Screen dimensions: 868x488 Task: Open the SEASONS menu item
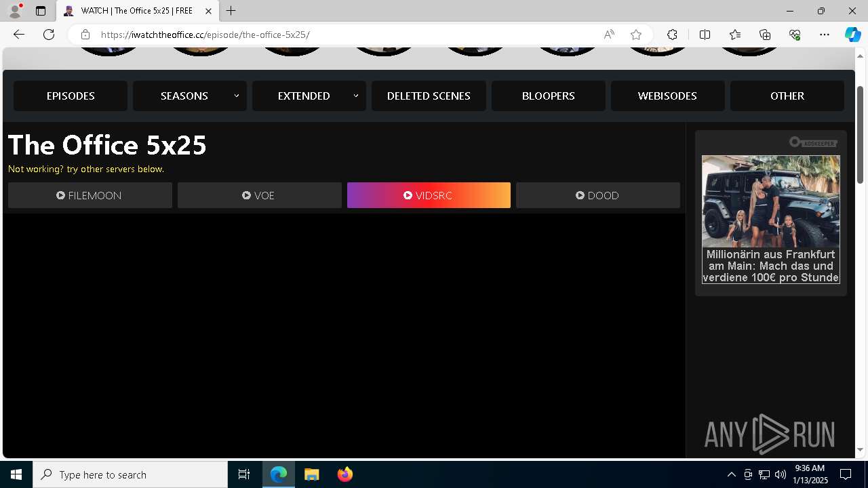(184, 96)
